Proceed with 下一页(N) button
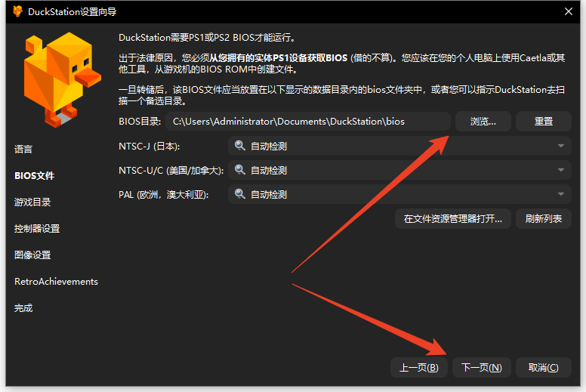586x392 pixels. [481, 368]
